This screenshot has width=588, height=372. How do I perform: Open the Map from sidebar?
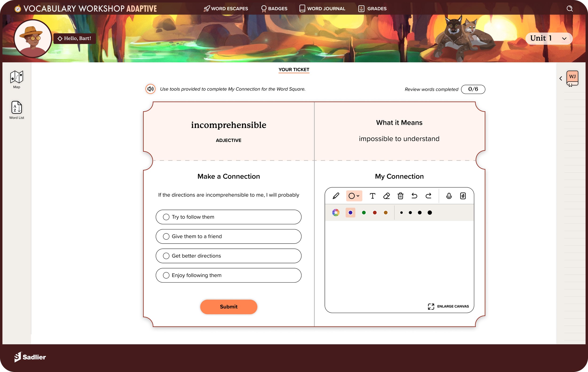point(17,80)
